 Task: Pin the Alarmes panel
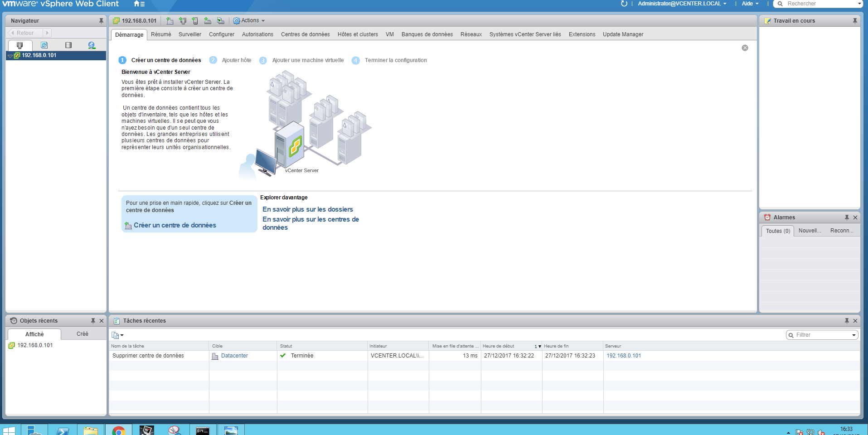click(847, 217)
